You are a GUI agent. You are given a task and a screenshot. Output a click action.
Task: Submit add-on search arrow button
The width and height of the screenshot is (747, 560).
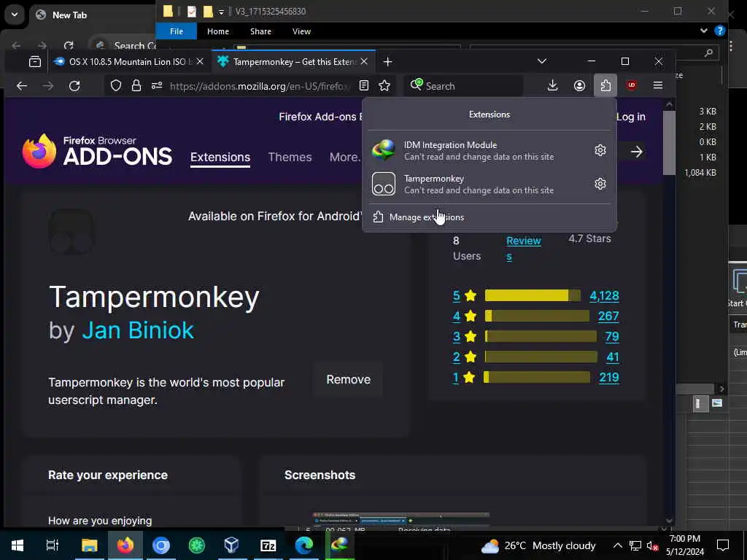point(636,152)
